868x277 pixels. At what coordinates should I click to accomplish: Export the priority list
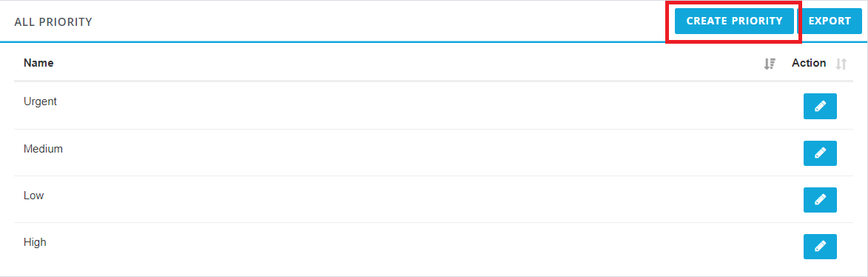tap(830, 21)
